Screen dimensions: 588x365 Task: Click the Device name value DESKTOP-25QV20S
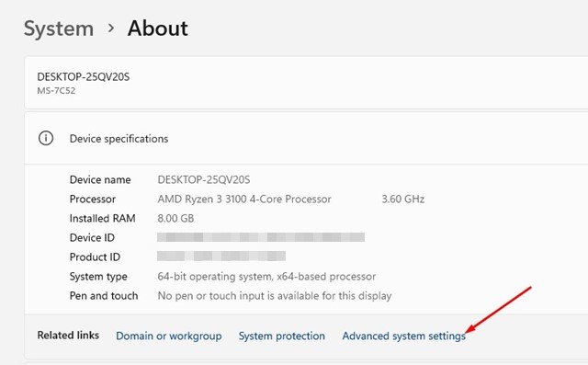(204, 179)
